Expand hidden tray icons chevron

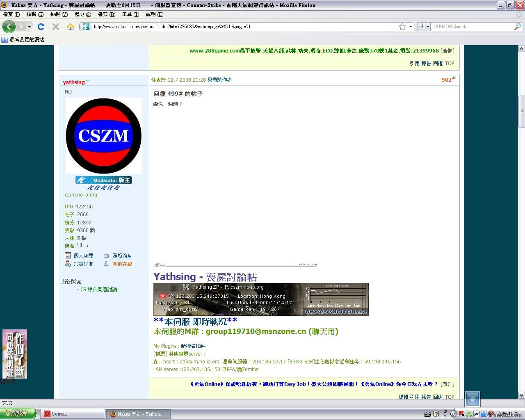click(454, 414)
